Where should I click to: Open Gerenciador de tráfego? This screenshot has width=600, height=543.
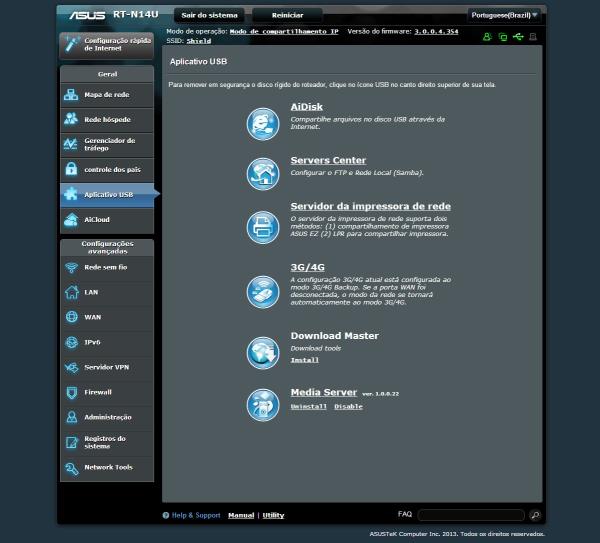click(107, 145)
